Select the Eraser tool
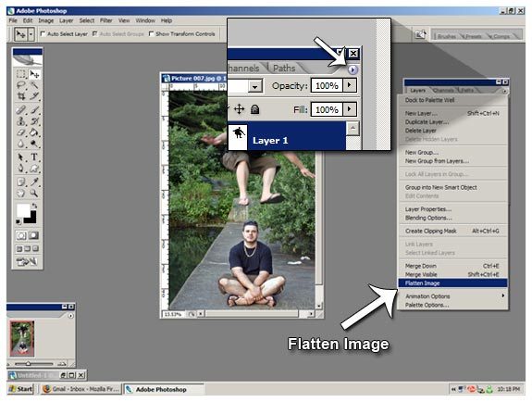This screenshot has width=532, height=402. [x=21, y=132]
